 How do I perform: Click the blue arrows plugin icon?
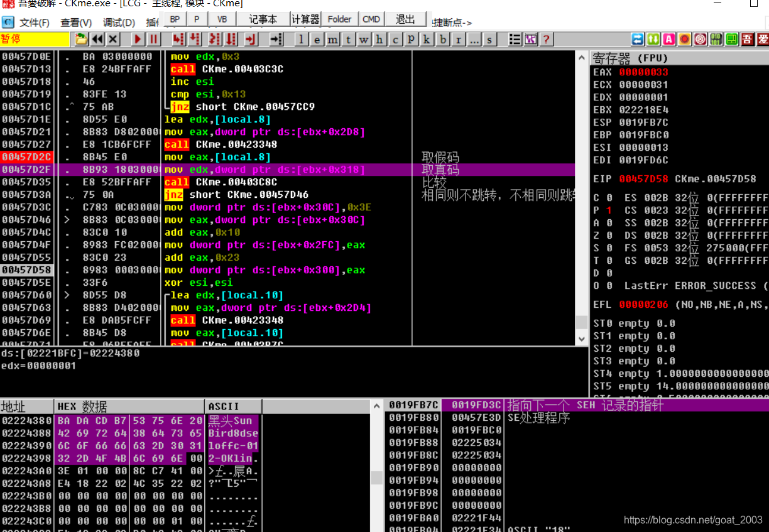[x=638, y=40]
